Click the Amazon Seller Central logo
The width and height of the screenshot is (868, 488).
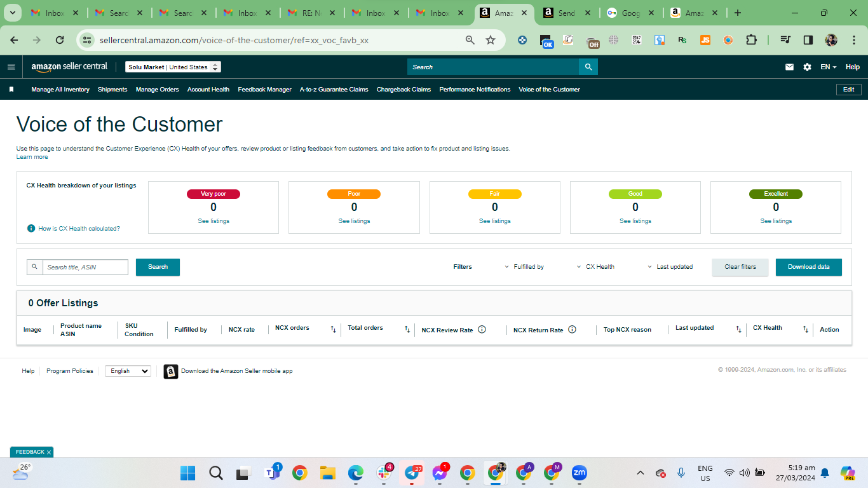[69, 67]
